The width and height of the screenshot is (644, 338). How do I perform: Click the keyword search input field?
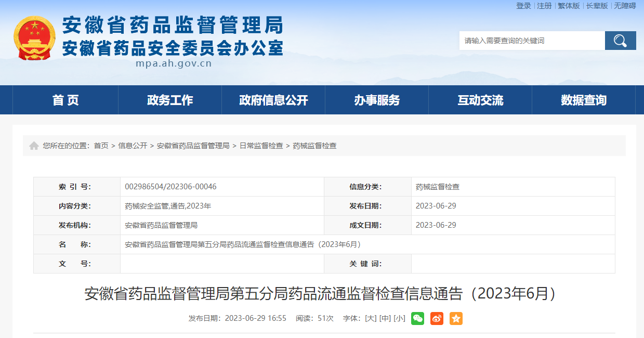coord(532,41)
